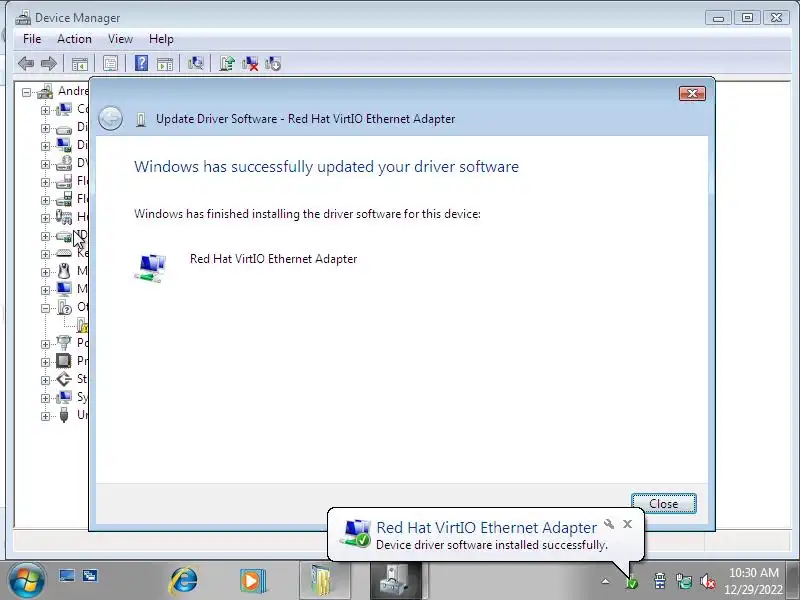Viewport: 800px width, 600px height.
Task: Click the blue Help question-mark toolbar icon
Action: (141, 63)
